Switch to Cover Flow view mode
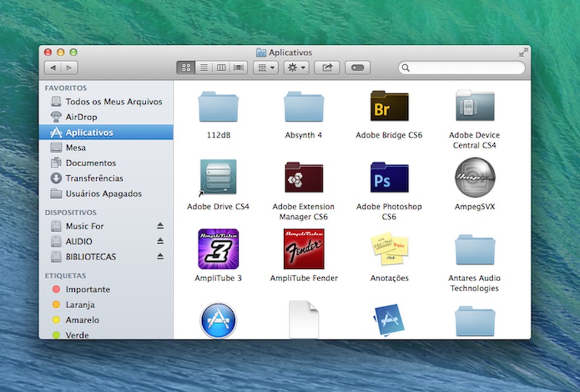580x392 pixels. point(239,68)
